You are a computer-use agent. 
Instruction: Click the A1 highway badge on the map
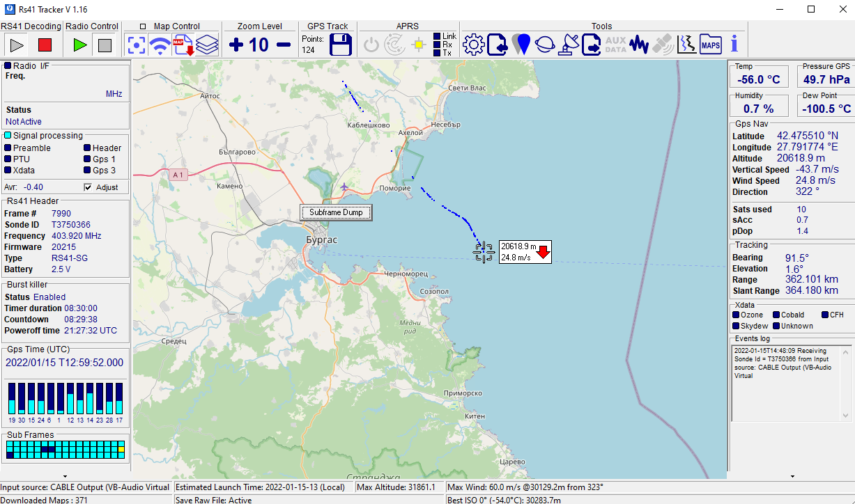(x=178, y=175)
